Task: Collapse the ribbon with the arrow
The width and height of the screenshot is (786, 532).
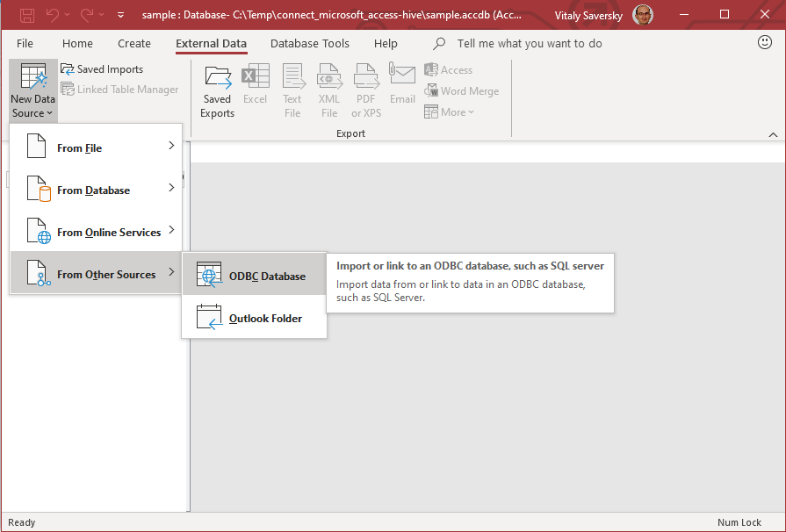Action: 773,134
